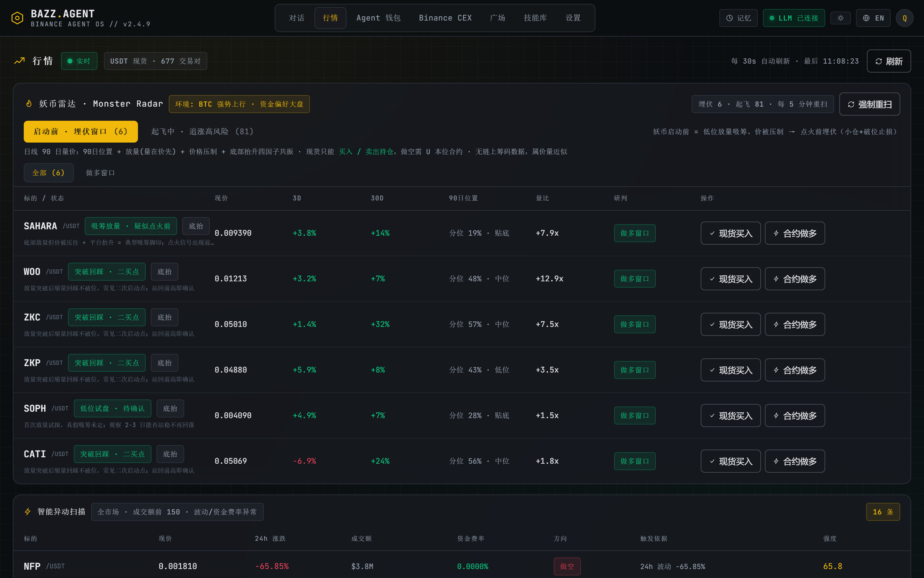
Task: Click 现货买入 for ZKP
Action: (x=731, y=370)
